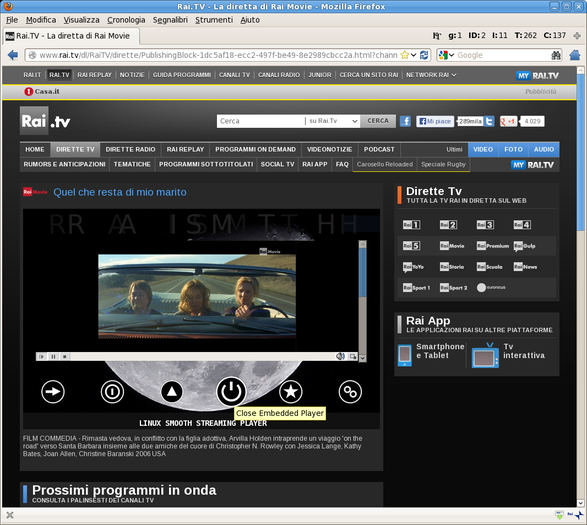Open the Rai 5 live channel
This screenshot has width=587, height=525.
411,246
